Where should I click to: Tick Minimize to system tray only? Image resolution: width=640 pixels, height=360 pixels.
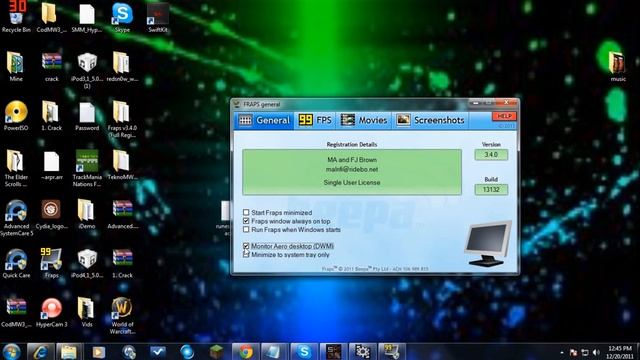tap(246, 254)
